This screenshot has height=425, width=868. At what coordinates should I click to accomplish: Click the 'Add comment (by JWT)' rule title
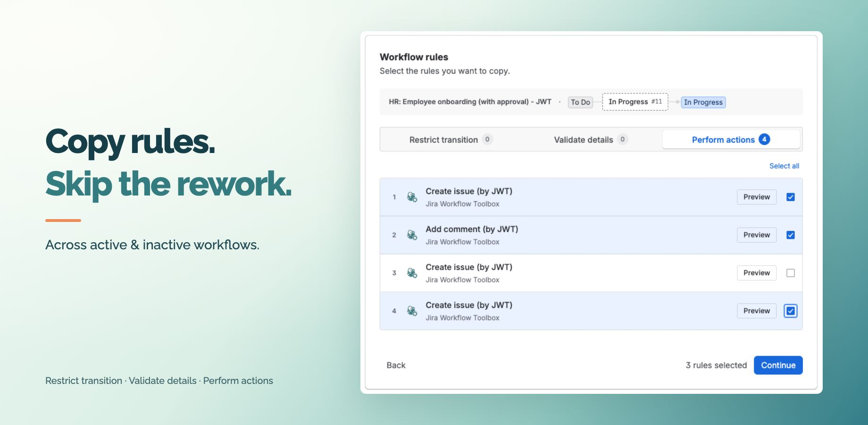472,229
